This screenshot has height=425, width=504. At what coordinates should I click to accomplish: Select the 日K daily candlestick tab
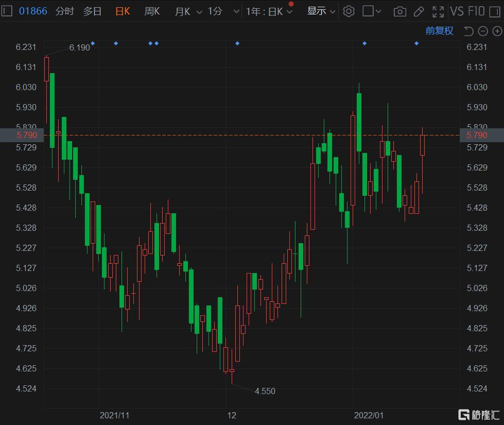tap(123, 11)
